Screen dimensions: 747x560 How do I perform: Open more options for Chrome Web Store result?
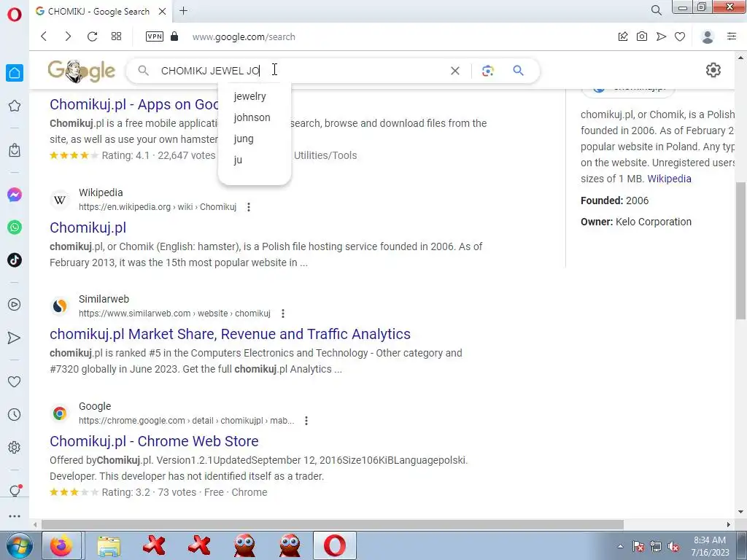click(x=306, y=421)
